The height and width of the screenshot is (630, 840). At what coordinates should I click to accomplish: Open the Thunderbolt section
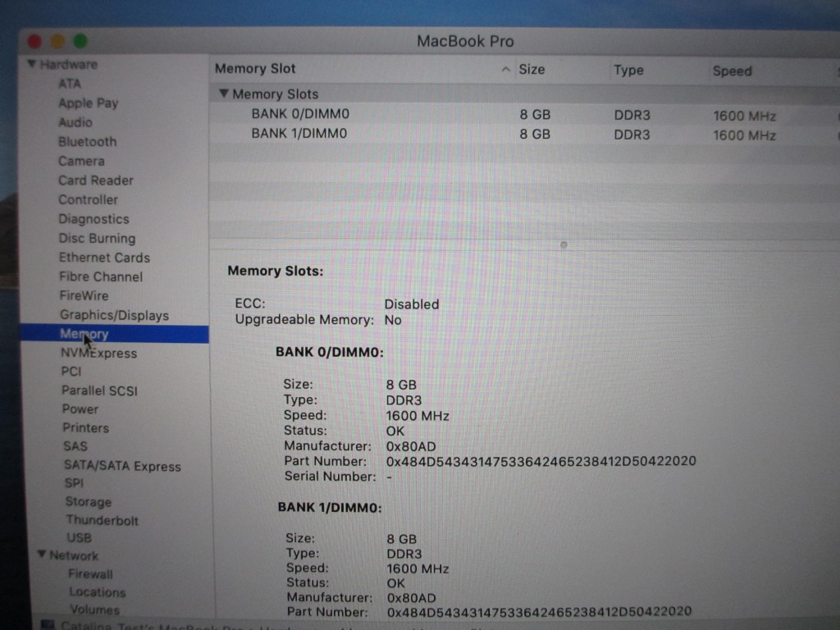pyautogui.click(x=102, y=520)
